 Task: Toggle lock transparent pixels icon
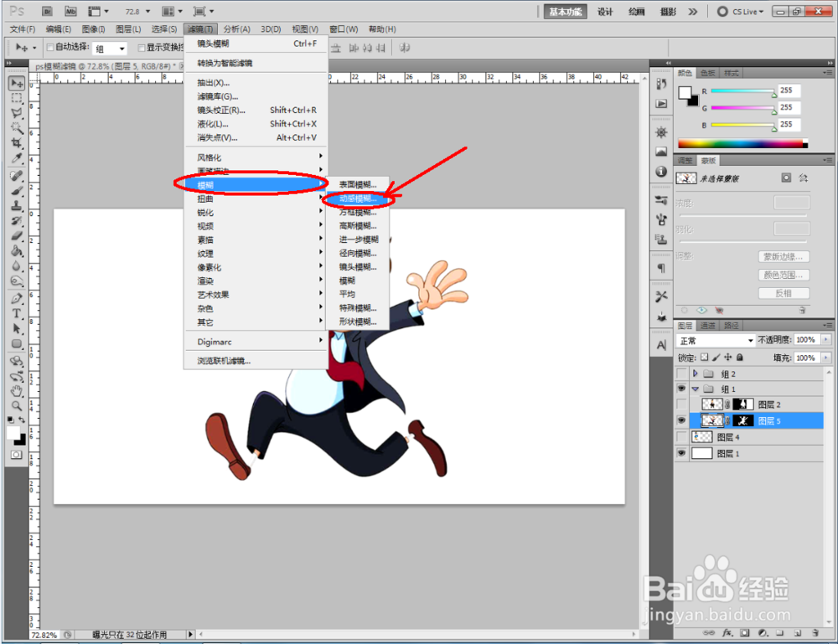tap(705, 358)
